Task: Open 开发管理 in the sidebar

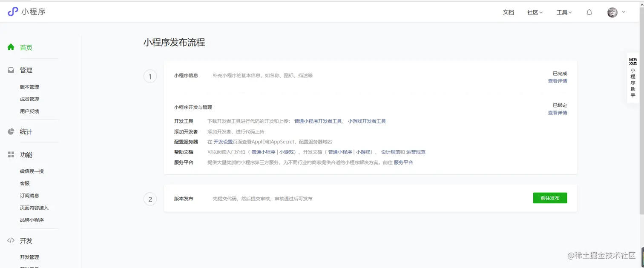Action: pos(29,257)
